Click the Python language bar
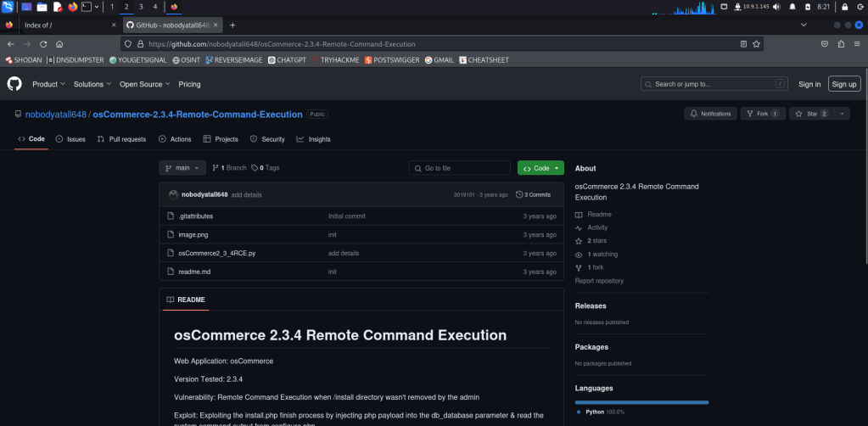 pyautogui.click(x=641, y=402)
